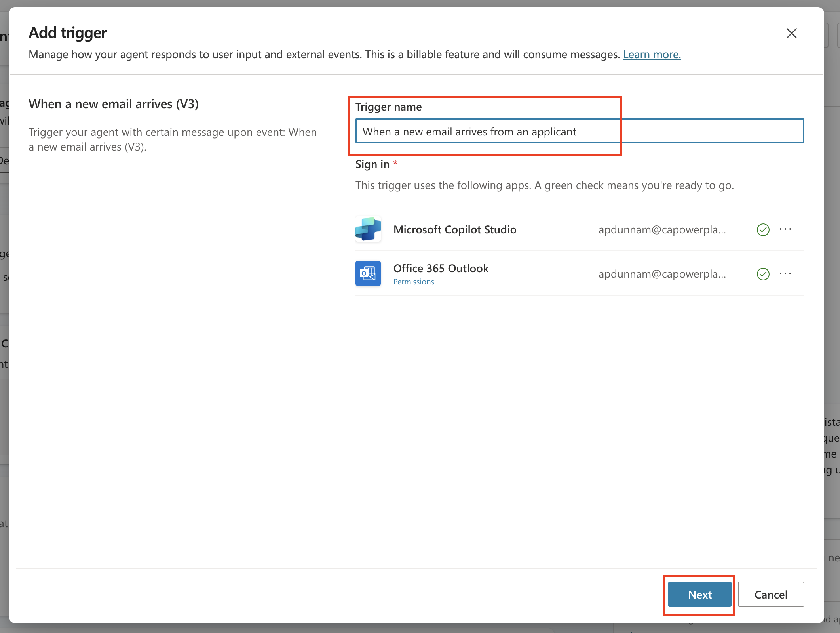Click the green check beside Office 365 Outlook

763,274
